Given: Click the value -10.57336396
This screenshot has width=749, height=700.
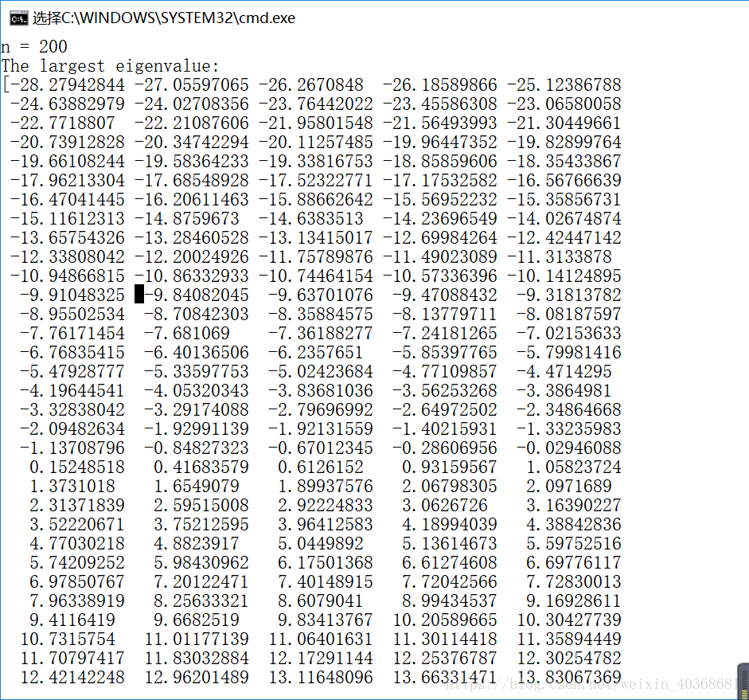Looking at the screenshot, I should point(440,276).
